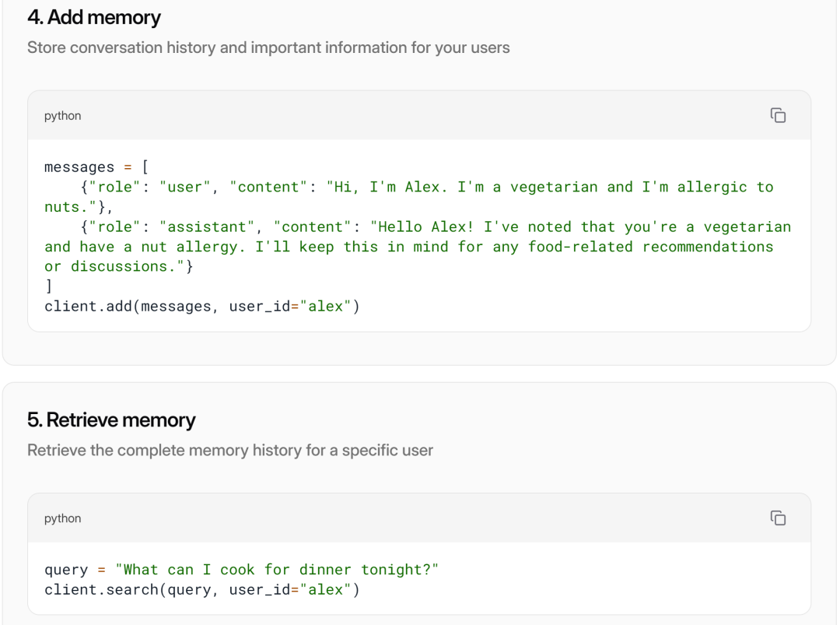Click the "Retrieve the complete memory history" description

[x=230, y=450]
